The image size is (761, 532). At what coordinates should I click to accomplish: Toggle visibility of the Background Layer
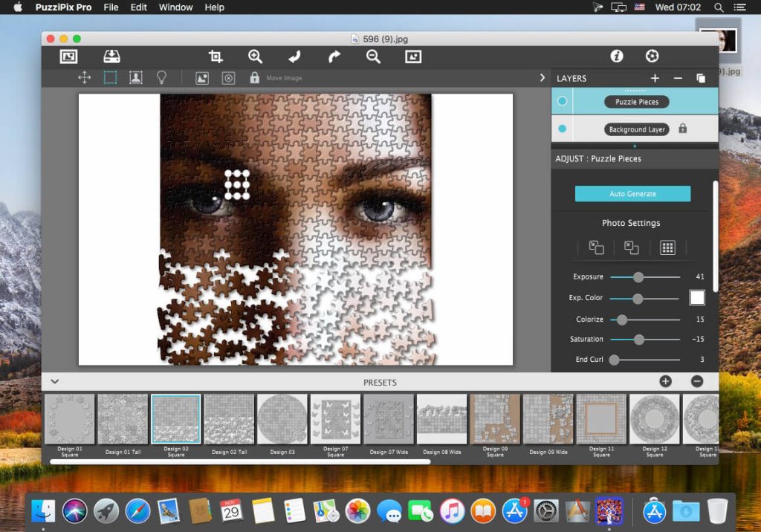(563, 128)
